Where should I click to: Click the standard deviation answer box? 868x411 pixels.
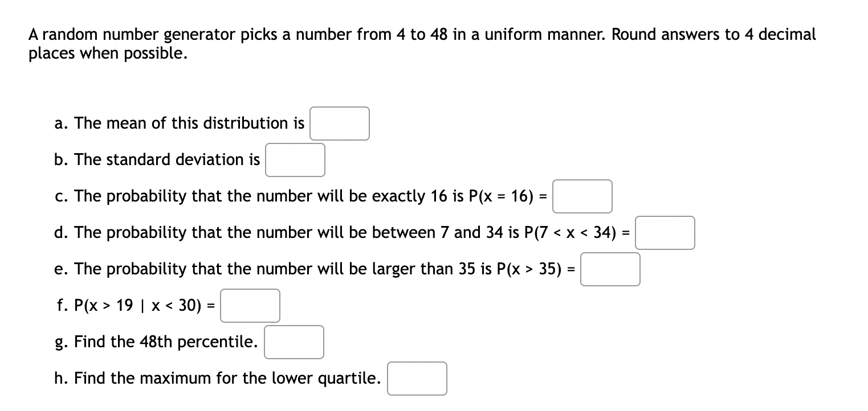(294, 160)
